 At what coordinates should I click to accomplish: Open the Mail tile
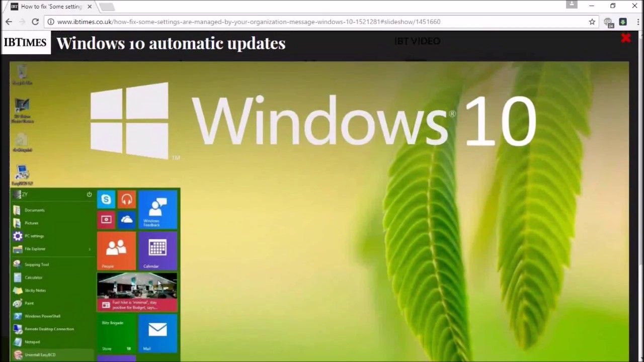click(x=157, y=333)
